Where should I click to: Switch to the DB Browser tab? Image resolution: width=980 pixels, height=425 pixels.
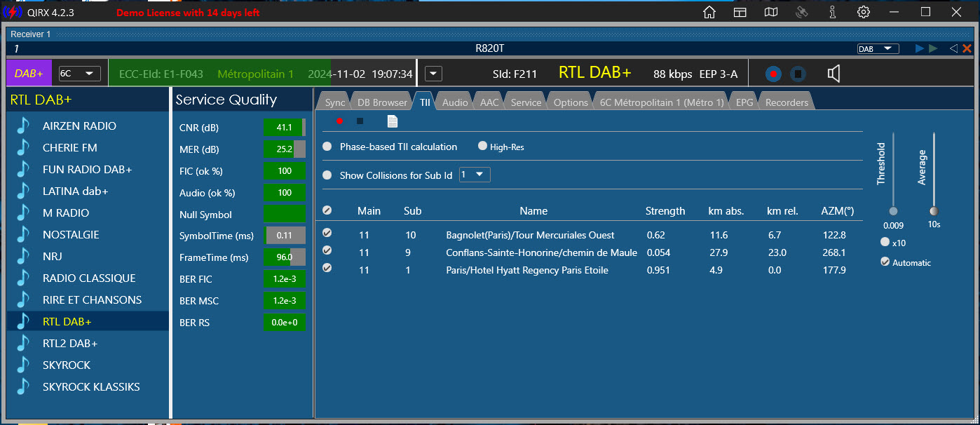(382, 102)
